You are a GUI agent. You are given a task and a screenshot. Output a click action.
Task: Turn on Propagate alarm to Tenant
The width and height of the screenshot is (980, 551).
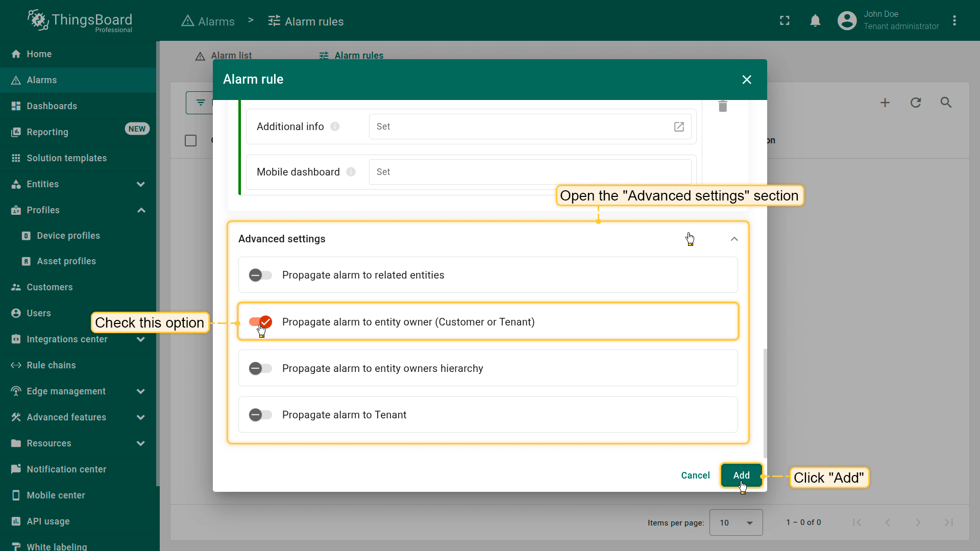[260, 415]
